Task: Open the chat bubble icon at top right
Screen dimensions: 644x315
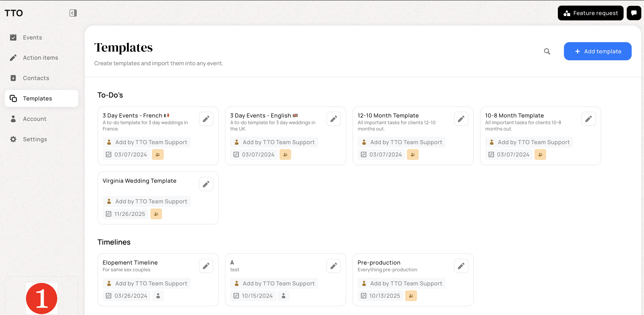Action: (634, 13)
